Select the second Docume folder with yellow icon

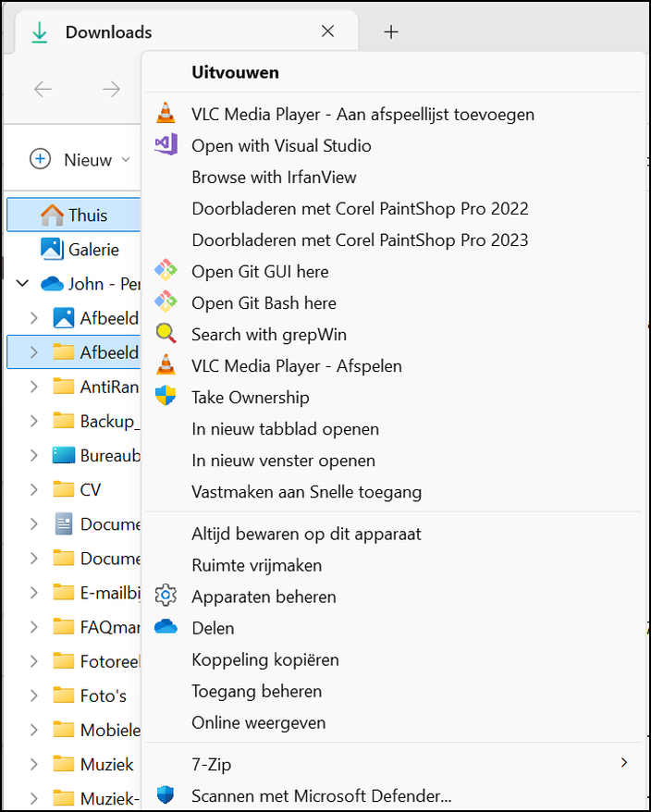pos(74,559)
